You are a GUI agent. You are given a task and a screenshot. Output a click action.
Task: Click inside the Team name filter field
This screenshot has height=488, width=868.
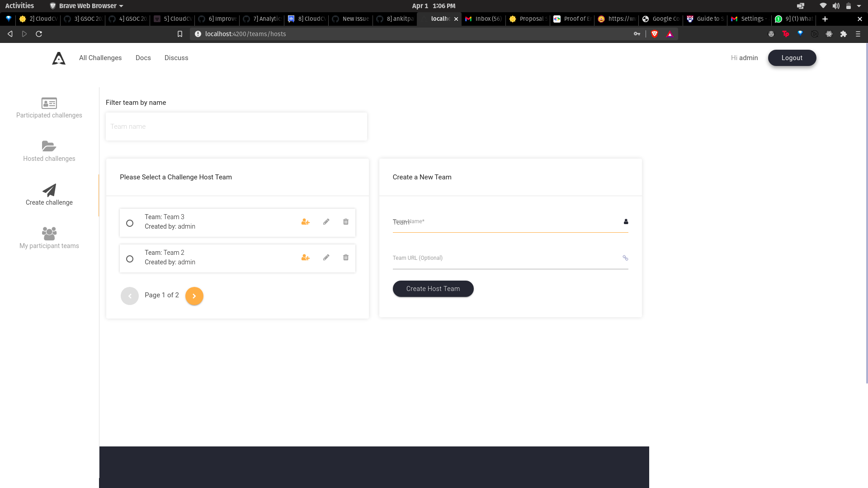[236, 127]
